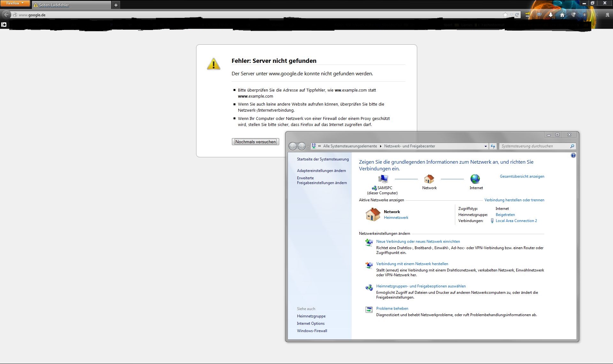The height and width of the screenshot is (364, 613).
Task: Open Internet Options in the sidebar
Action: point(310,323)
